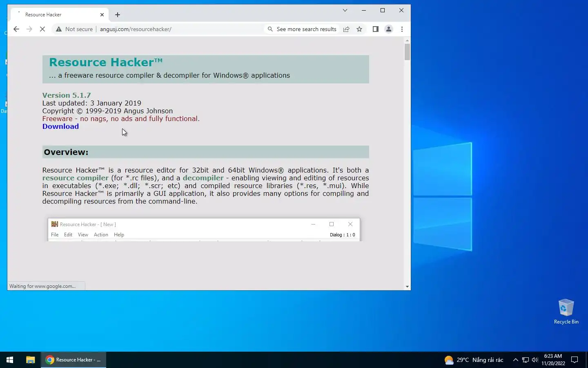Image resolution: width=588 pixels, height=368 pixels.
Task: Click the Resource Hacker page title heading
Action: tap(106, 62)
